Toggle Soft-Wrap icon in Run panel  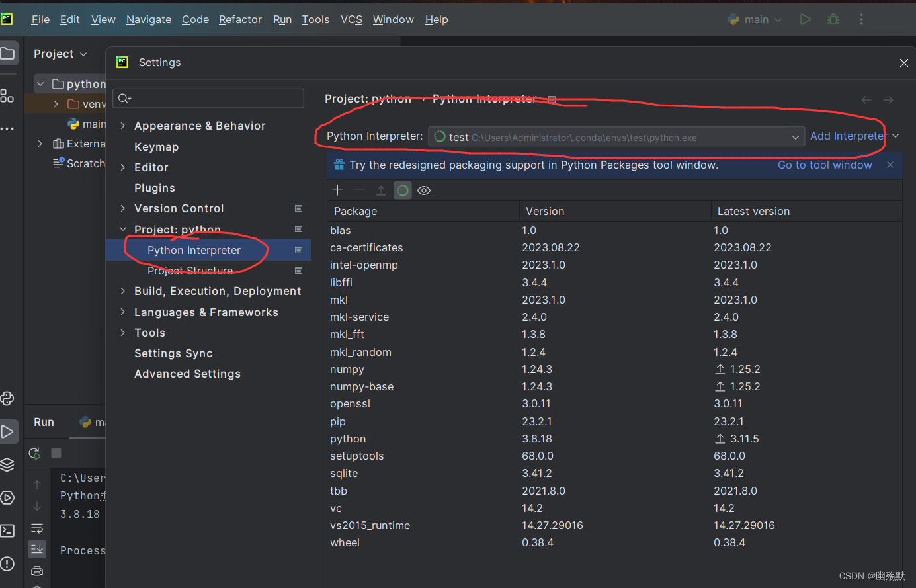pyautogui.click(x=37, y=528)
